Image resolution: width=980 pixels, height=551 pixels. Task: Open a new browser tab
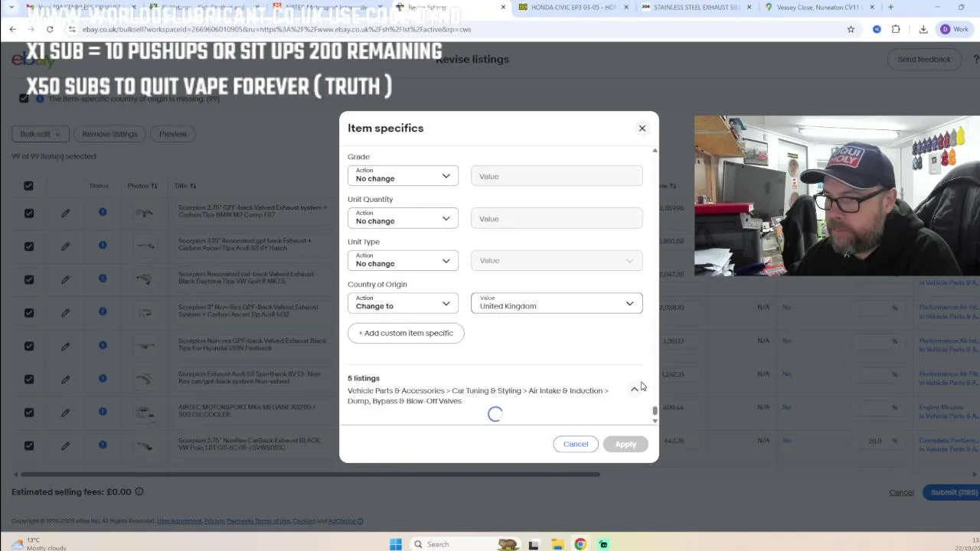(x=890, y=7)
